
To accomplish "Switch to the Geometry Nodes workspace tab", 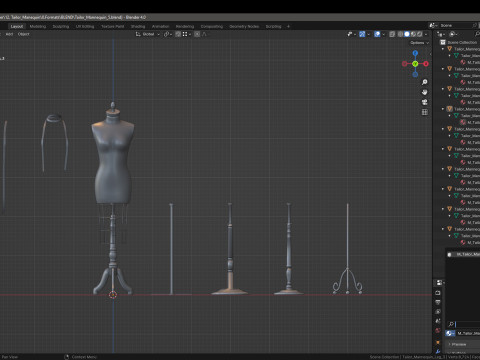I will (x=244, y=26).
